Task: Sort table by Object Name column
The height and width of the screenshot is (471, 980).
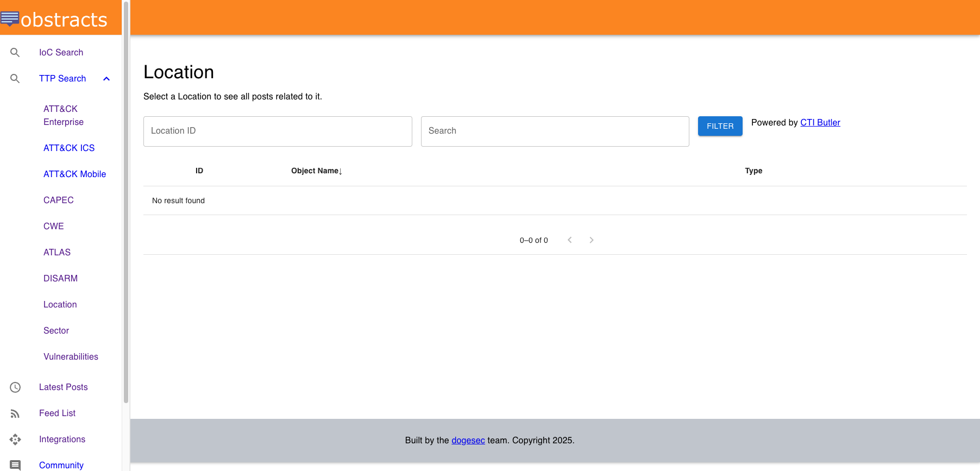Action: (x=316, y=171)
